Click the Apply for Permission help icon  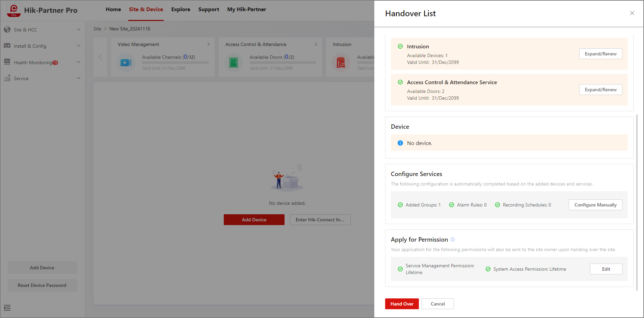tap(453, 240)
